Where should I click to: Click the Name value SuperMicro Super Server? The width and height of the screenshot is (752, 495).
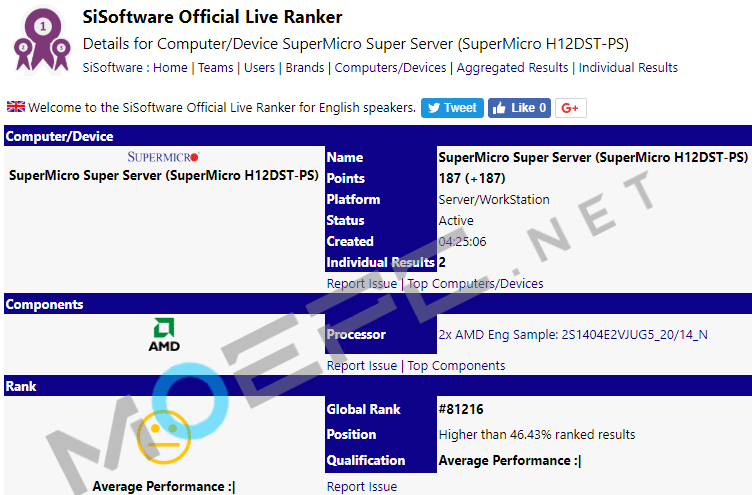593,157
